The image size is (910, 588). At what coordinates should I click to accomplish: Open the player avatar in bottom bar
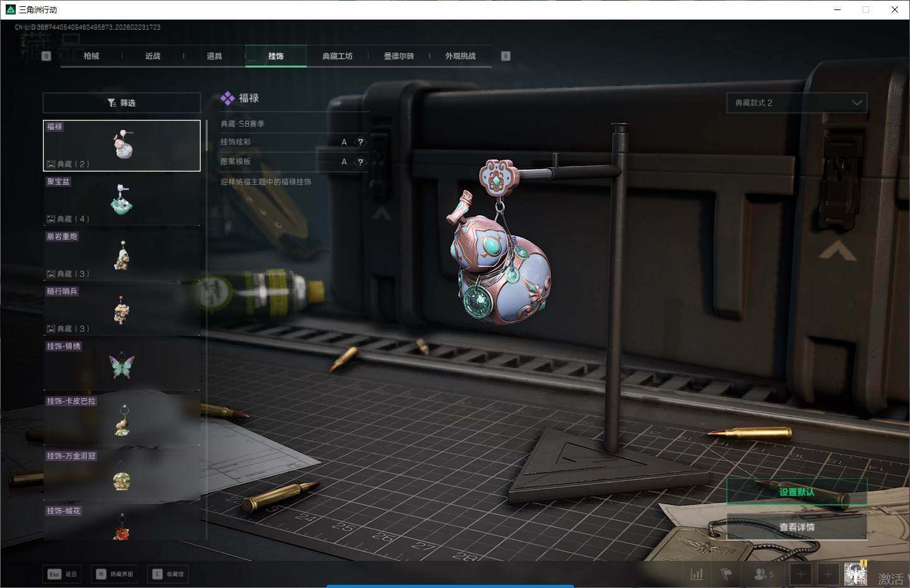pos(856,574)
